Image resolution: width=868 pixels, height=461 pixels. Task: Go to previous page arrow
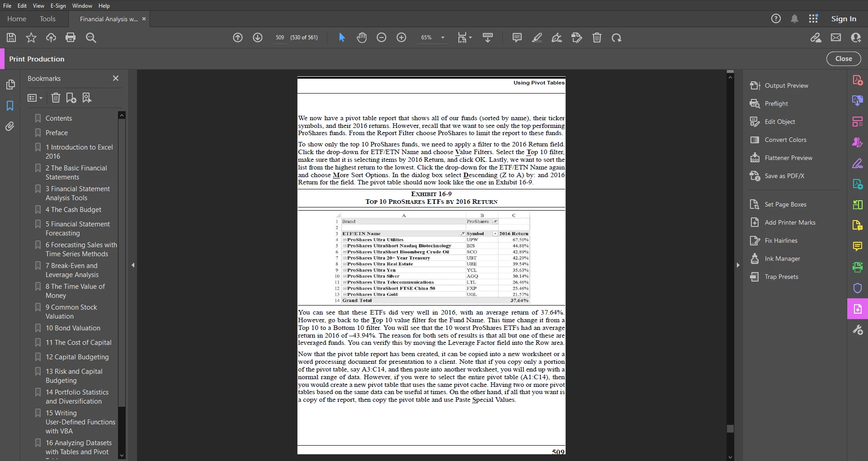click(238, 38)
